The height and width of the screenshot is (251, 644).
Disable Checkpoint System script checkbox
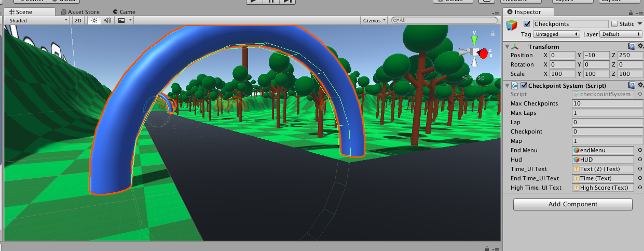524,85
